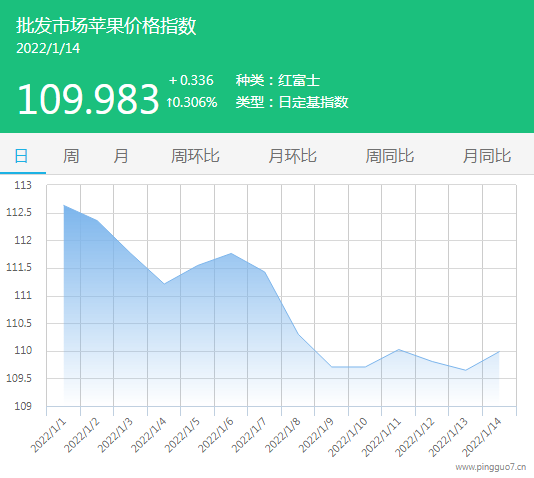
Task: Switch to the 周 weekly tab
Action: 71,156
